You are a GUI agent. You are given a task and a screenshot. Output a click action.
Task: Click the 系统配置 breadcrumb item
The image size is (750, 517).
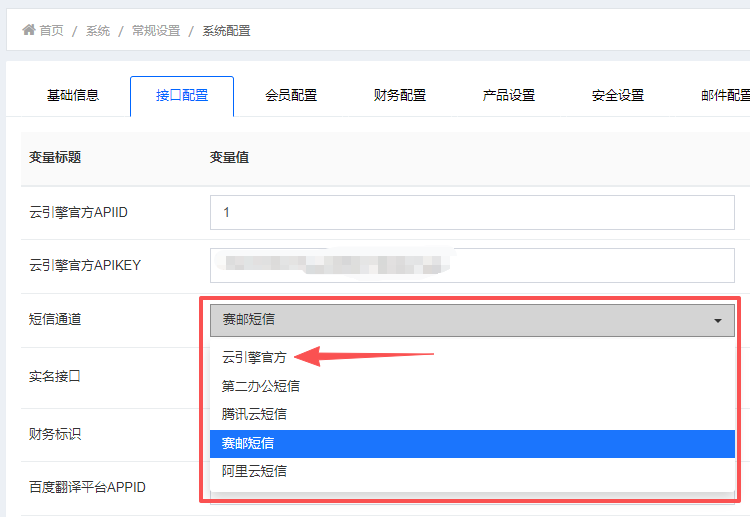point(226,31)
